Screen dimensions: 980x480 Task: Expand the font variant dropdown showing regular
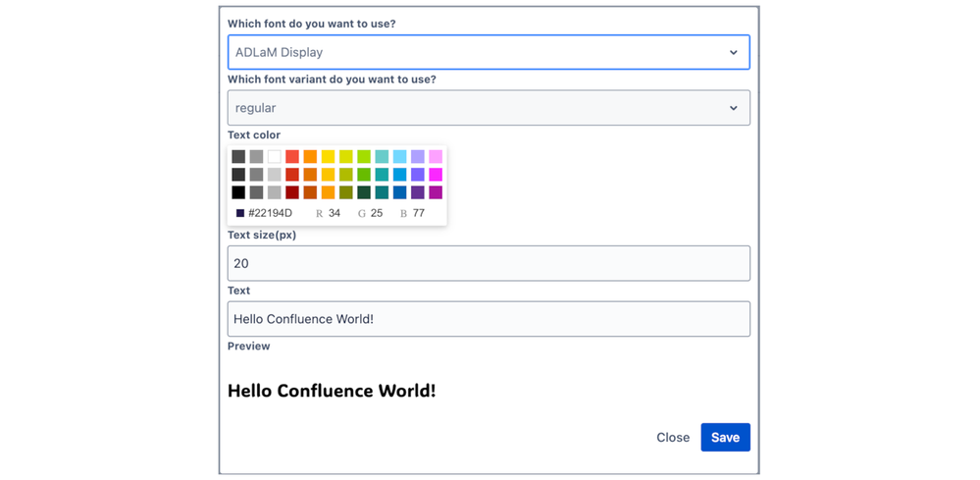click(x=489, y=108)
